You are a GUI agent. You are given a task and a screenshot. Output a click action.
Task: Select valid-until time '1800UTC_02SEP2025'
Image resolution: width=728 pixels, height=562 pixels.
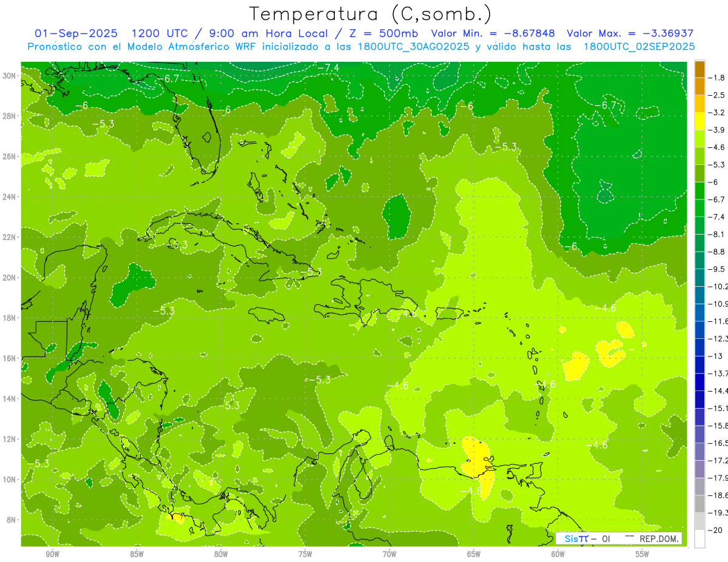click(x=639, y=47)
